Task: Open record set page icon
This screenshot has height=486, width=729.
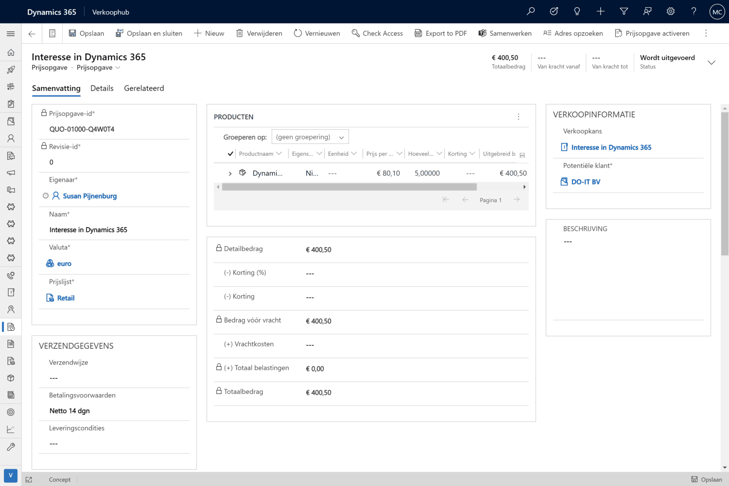Action: pos(52,33)
